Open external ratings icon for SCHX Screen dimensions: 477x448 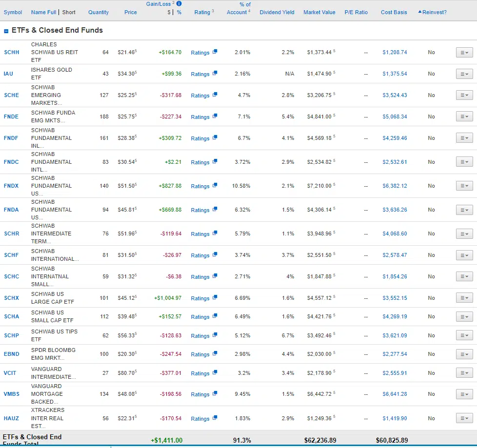tap(215, 297)
